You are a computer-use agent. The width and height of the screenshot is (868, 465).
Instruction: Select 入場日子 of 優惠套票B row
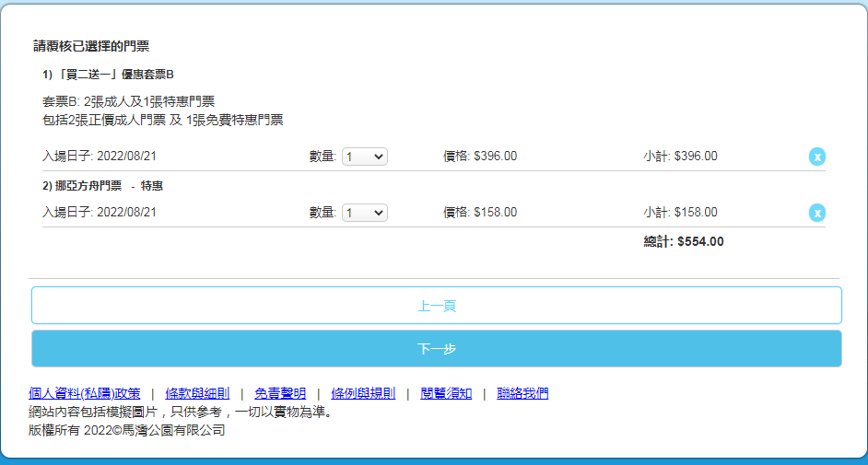tap(100, 157)
